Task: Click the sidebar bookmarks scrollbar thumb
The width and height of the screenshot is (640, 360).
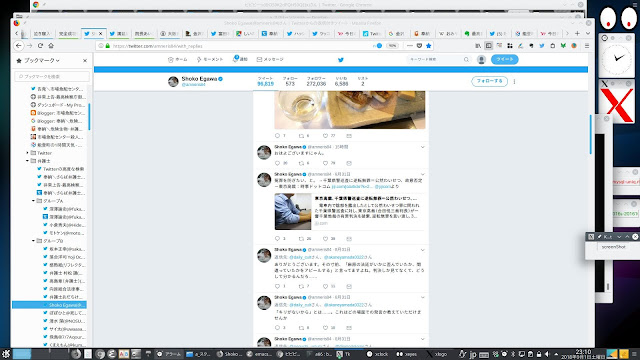Action: [x=89, y=117]
